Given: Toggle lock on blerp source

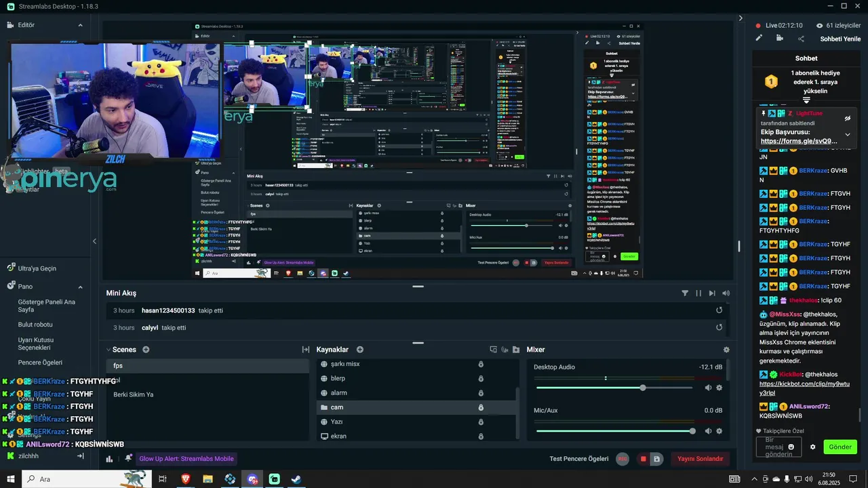Looking at the screenshot, I should coord(481,378).
